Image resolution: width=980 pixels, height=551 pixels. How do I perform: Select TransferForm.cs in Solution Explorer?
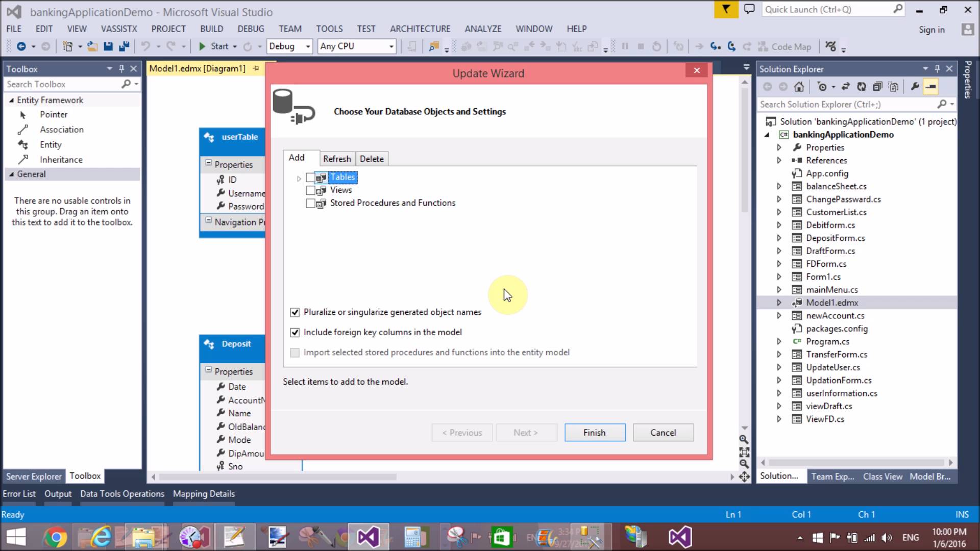point(837,355)
